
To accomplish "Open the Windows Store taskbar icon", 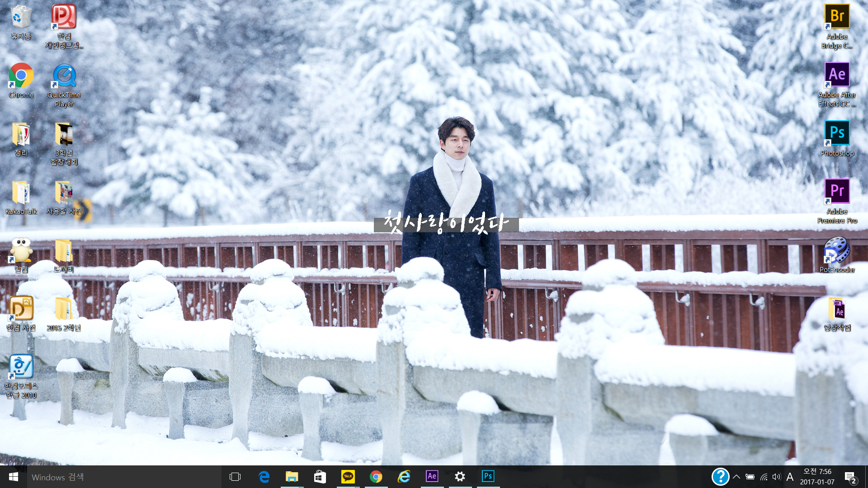I will tap(320, 476).
